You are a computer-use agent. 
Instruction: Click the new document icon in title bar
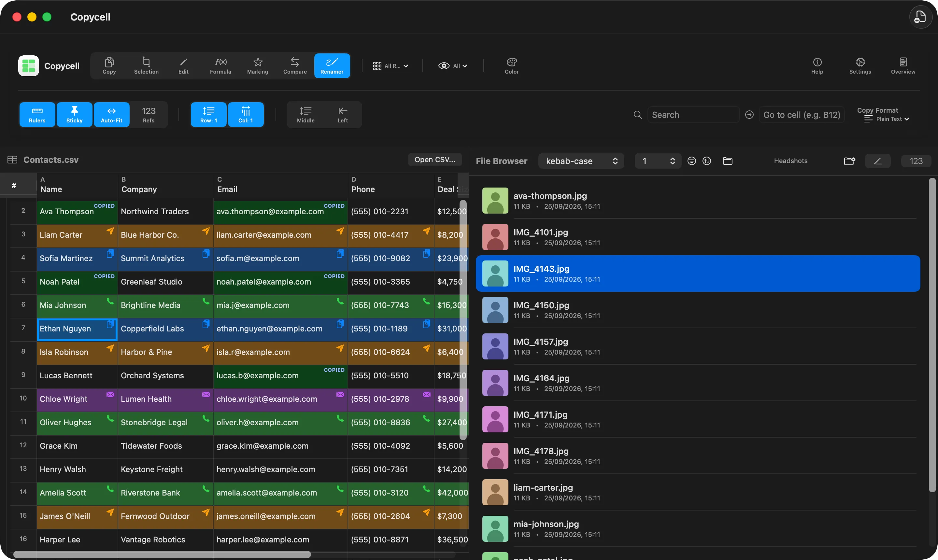pyautogui.click(x=920, y=17)
